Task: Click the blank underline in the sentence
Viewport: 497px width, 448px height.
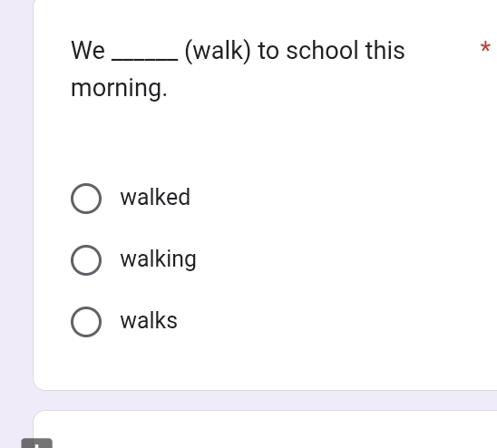Action: [145, 59]
